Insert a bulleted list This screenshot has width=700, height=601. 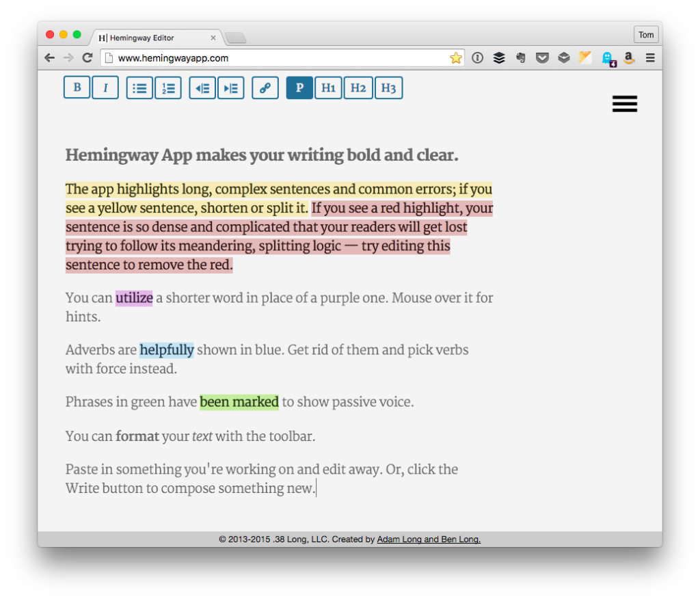tap(139, 88)
